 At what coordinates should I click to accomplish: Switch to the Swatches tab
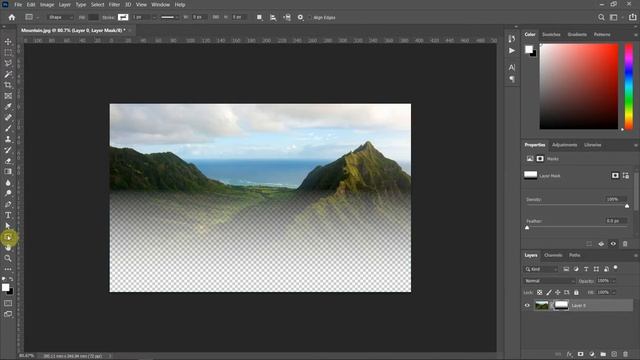coord(551,34)
